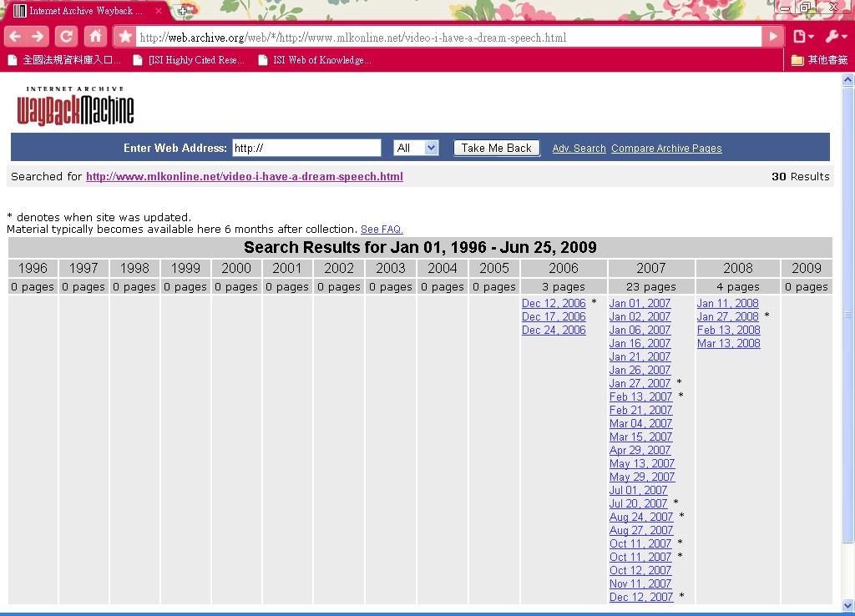Screen dimensions: 855x616
Task: Open the May 13, 2007 snapshot
Action: (642, 463)
